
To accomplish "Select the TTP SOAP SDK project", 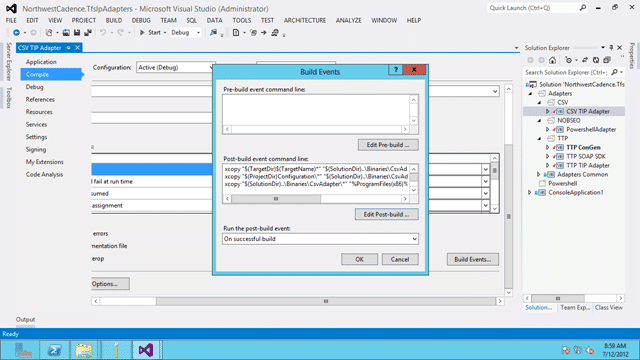I will 586,156.
